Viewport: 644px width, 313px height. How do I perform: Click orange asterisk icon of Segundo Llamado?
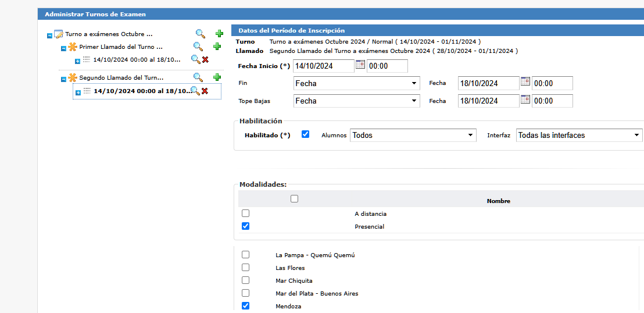72,77
